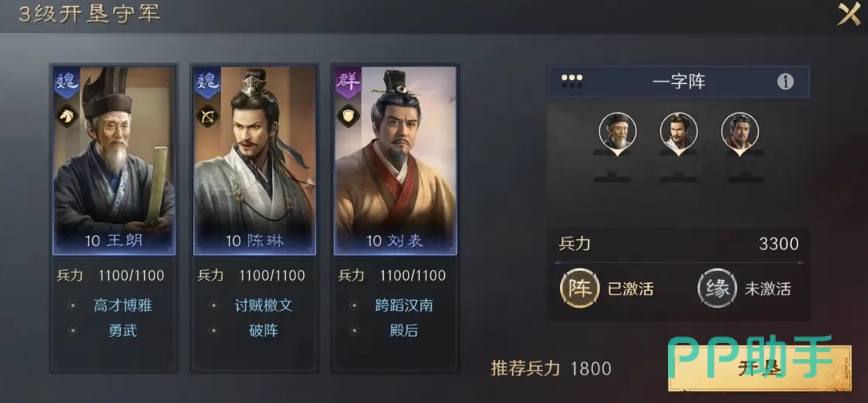The height and width of the screenshot is (403, 868).
Task: Select the 破阵 skill entry
Action: [263, 331]
